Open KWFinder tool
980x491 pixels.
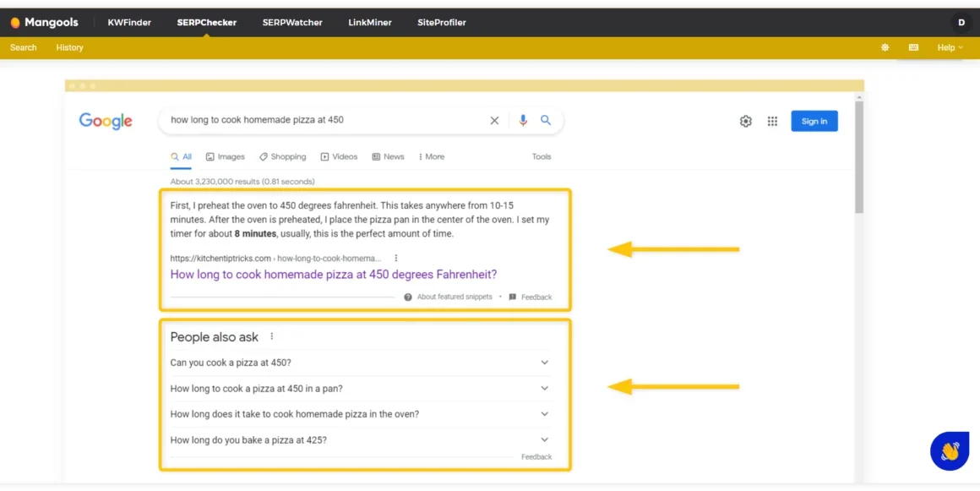coord(129,23)
